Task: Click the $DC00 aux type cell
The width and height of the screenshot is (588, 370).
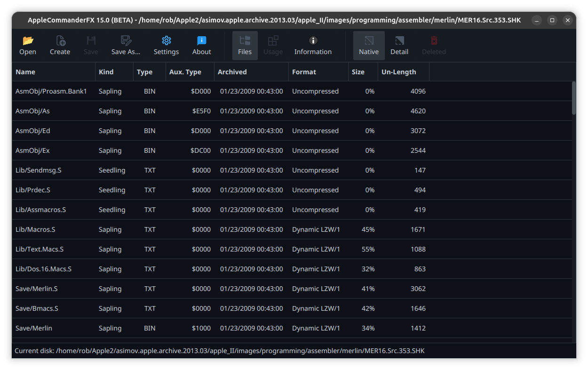Action: (200, 150)
